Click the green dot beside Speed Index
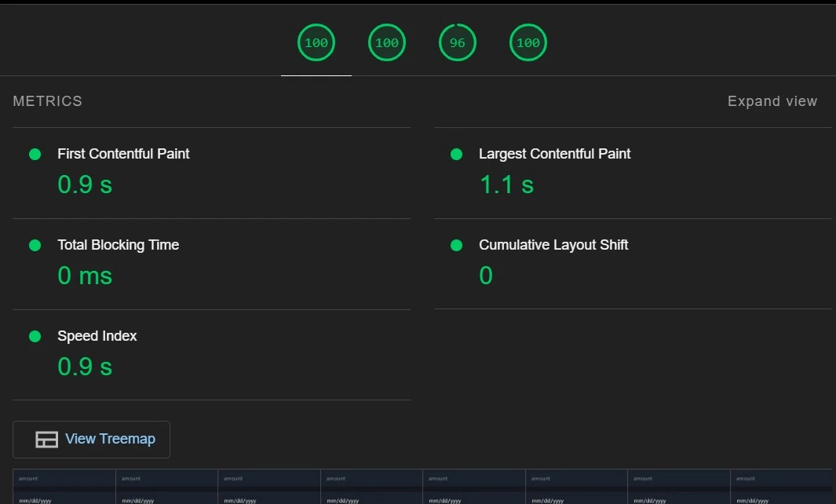This screenshot has width=836, height=504. click(35, 337)
